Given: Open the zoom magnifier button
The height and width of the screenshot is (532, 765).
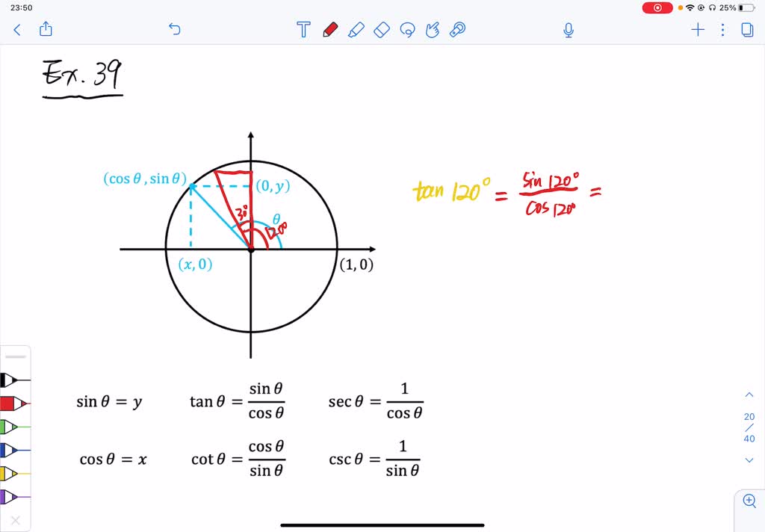Looking at the screenshot, I should click(x=749, y=501).
